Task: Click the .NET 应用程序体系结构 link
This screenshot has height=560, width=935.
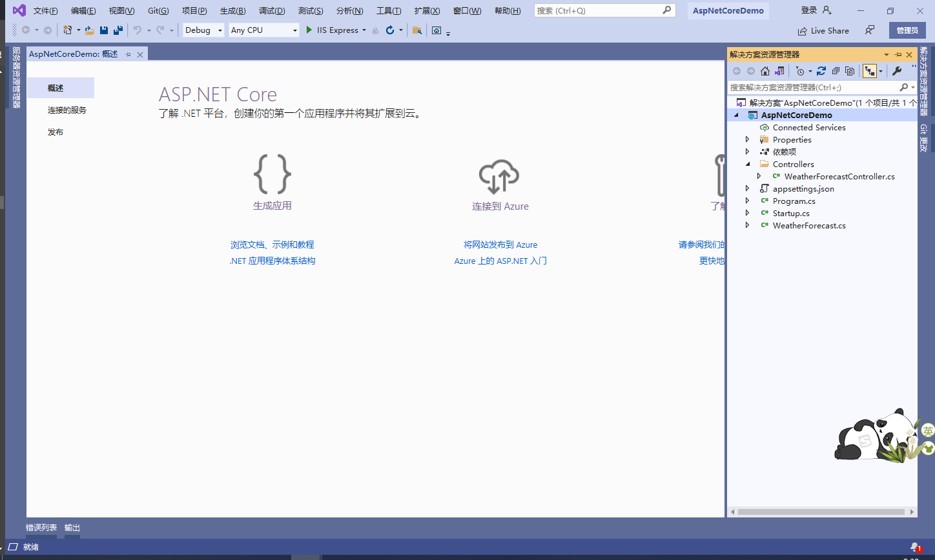Action: click(272, 261)
